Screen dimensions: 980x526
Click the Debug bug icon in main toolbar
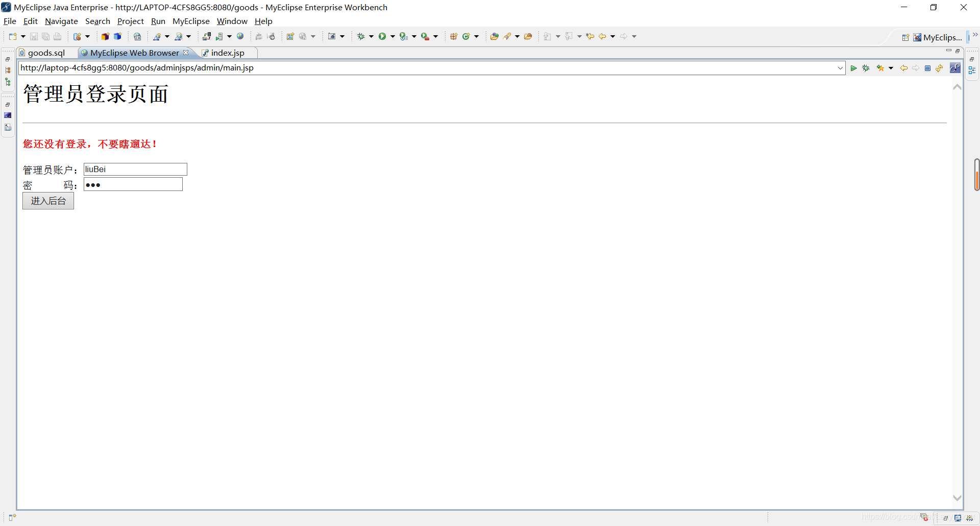point(361,36)
